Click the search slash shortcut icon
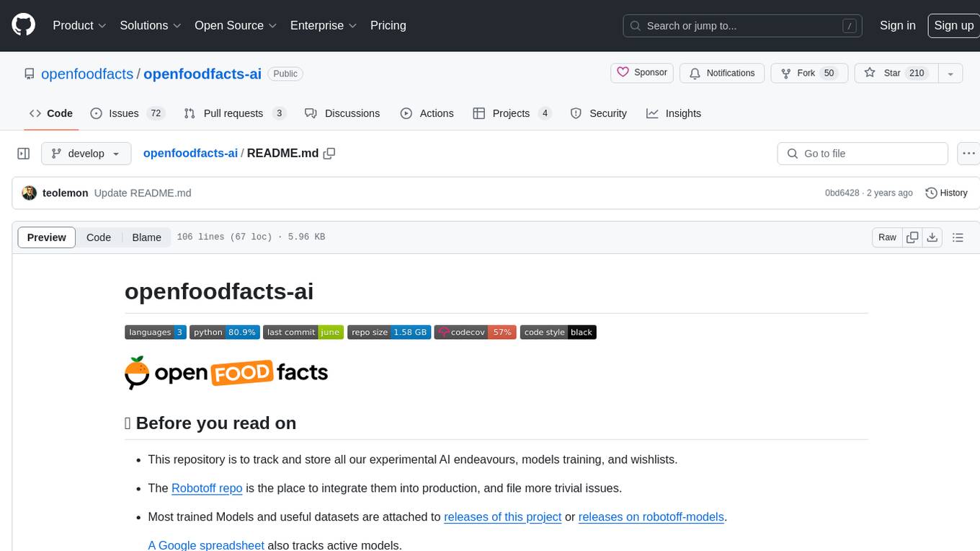This screenshot has width=980, height=551. (850, 26)
